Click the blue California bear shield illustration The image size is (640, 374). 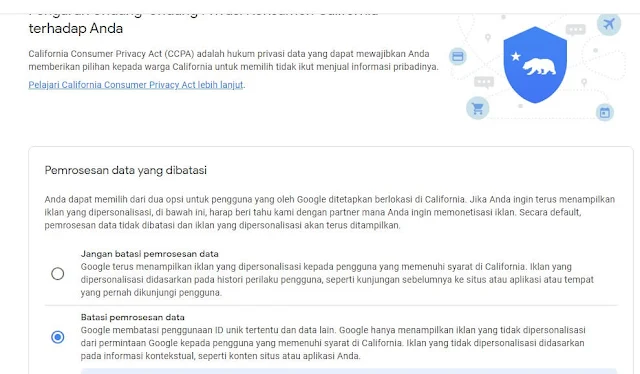click(535, 65)
